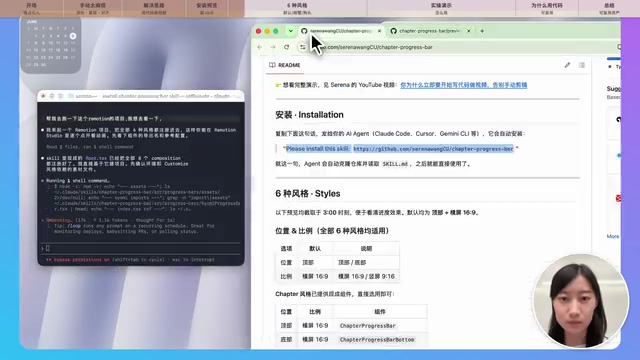This screenshot has width=640, height=360.
Task: Click the highlighted date on calendar widget
Action: (x=73, y=36)
